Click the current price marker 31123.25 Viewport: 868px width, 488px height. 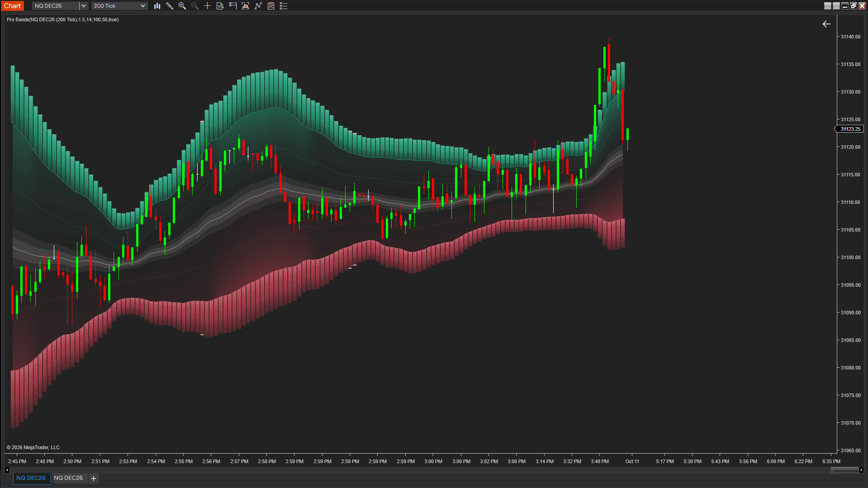pos(850,129)
